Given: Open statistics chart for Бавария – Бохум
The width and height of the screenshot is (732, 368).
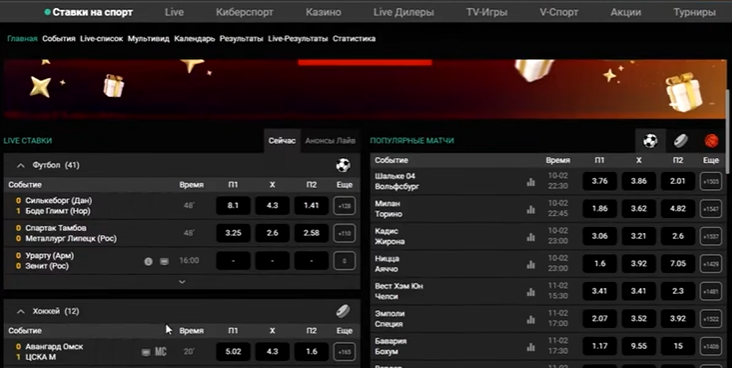Looking at the screenshot, I should click(x=531, y=347).
